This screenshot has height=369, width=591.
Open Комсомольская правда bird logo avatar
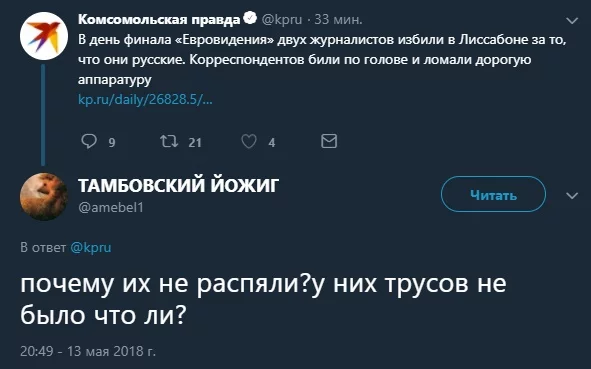pyautogui.click(x=44, y=36)
